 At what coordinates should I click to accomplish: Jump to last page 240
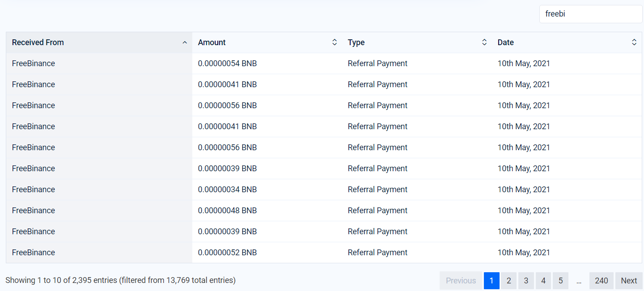(x=602, y=281)
